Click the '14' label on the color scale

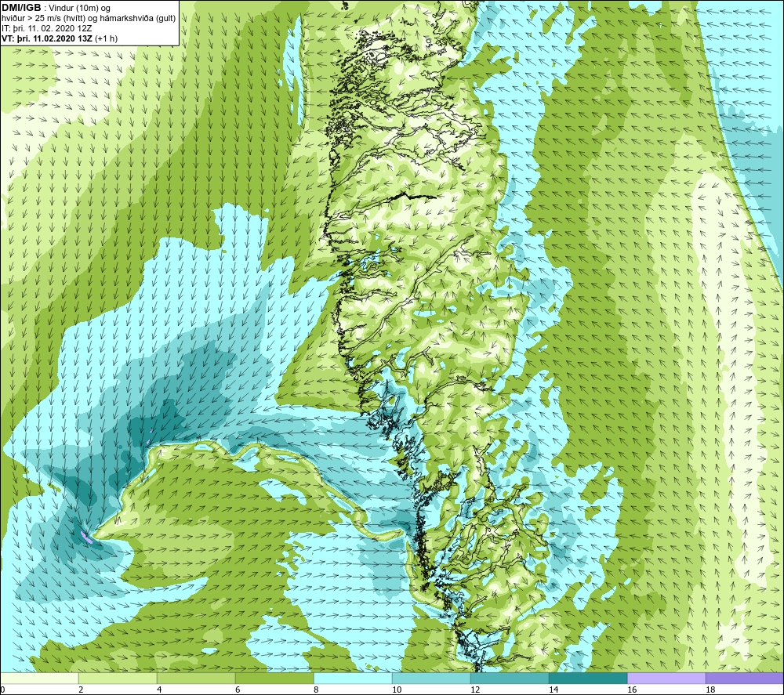[x=554, y=690]
